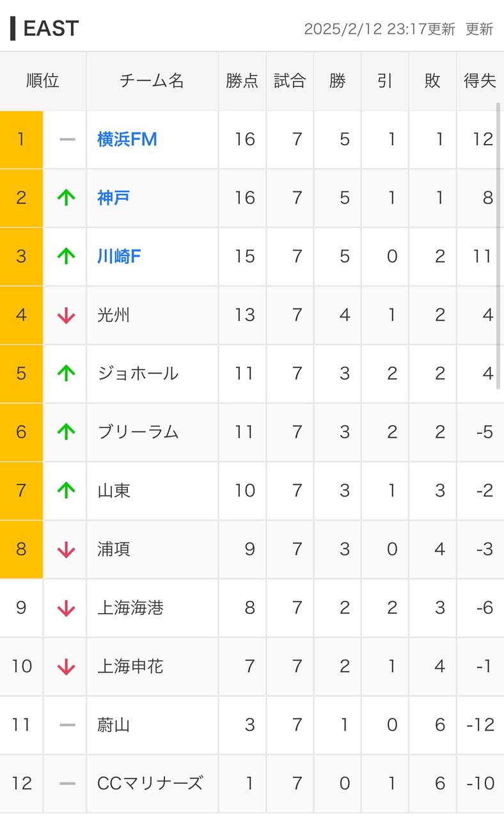Click the EAST section heading
This screenshot has height=819, width=504.
51,29
